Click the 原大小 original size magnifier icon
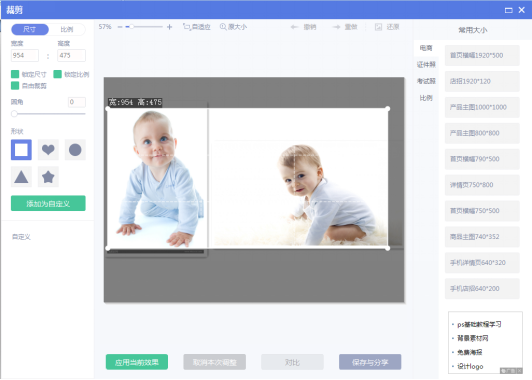 223,26
